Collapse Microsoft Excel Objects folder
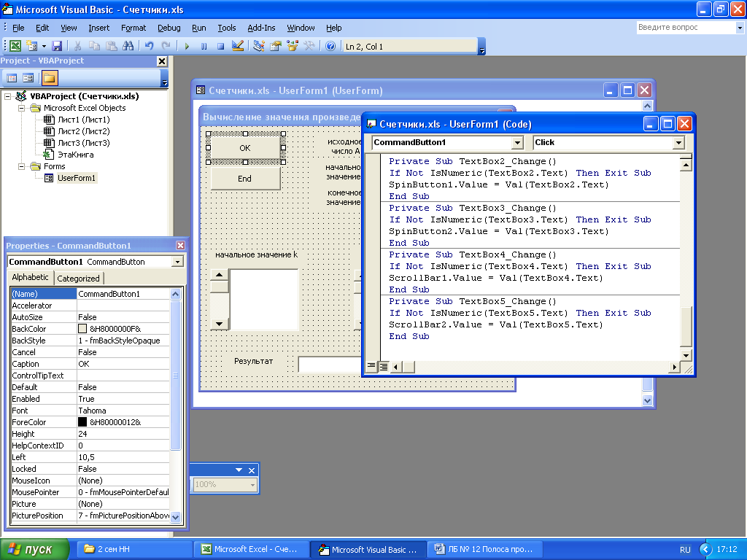 click(21, 108)
